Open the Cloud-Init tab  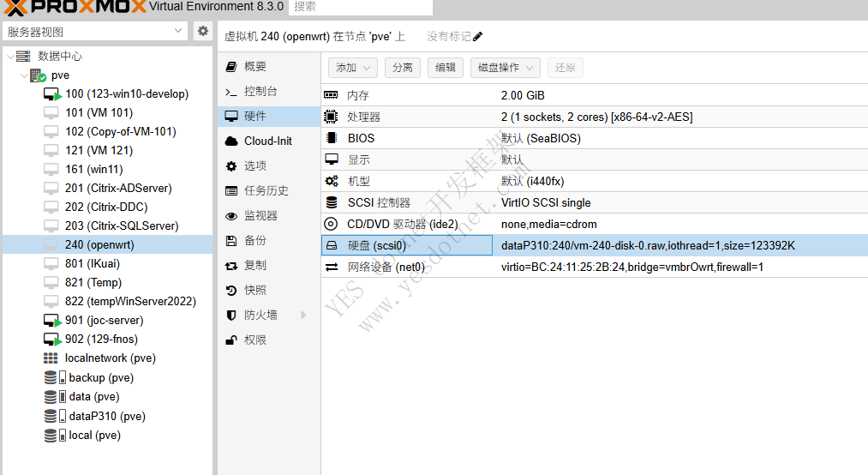pyautogui.click(x=269, y=141)
